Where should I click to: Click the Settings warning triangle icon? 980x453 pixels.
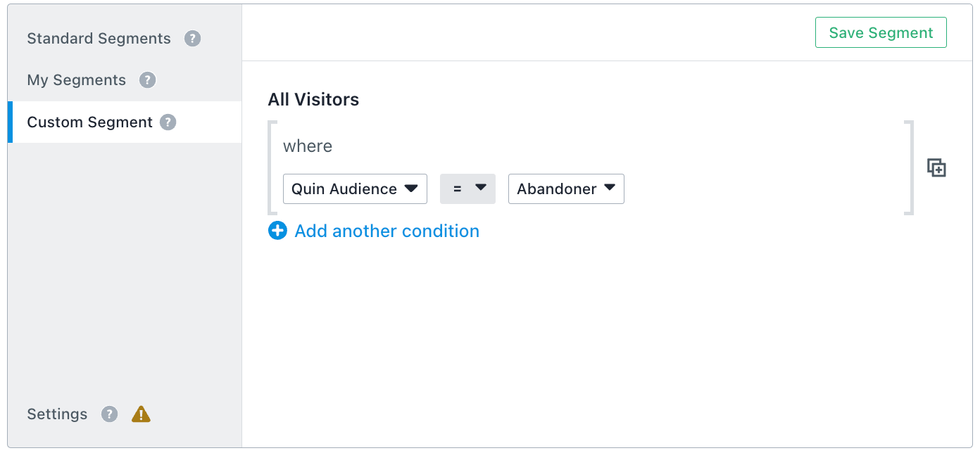coord(141,414)
